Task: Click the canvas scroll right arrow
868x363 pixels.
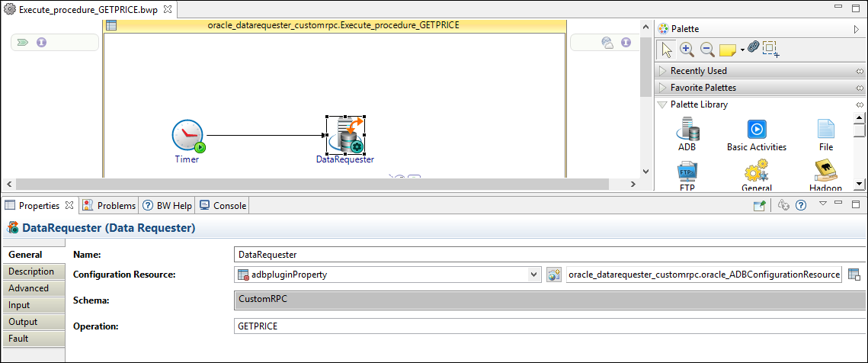Action: point(633,184)
